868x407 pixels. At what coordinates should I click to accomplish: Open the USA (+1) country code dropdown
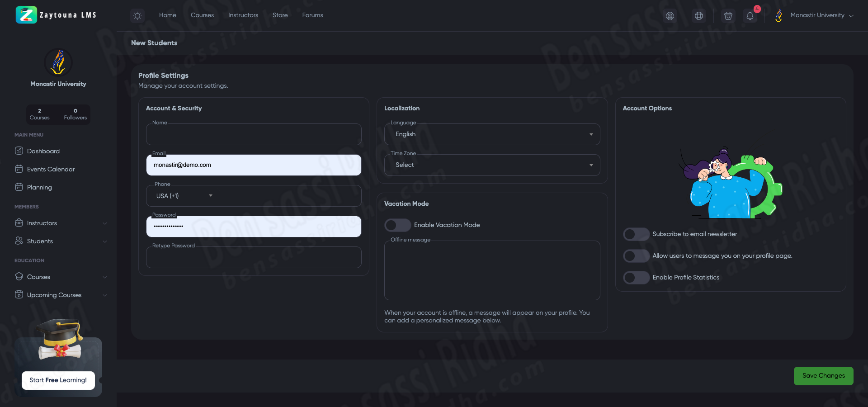coord(184,196)
